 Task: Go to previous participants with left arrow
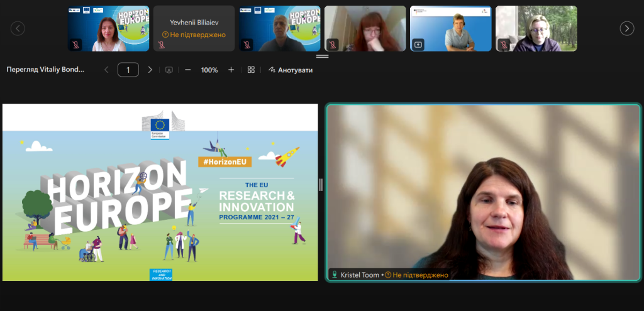pyautogui.click(x=18, y=28)
